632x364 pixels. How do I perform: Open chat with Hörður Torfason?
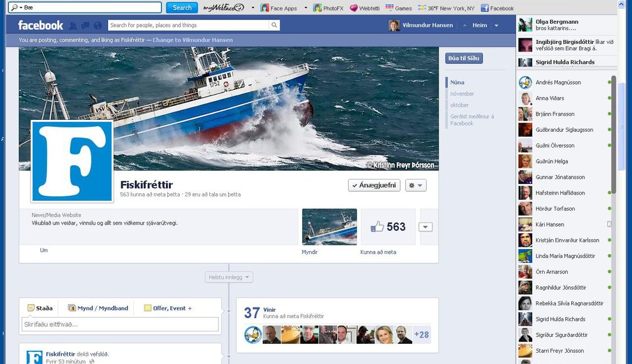[565, 208]
